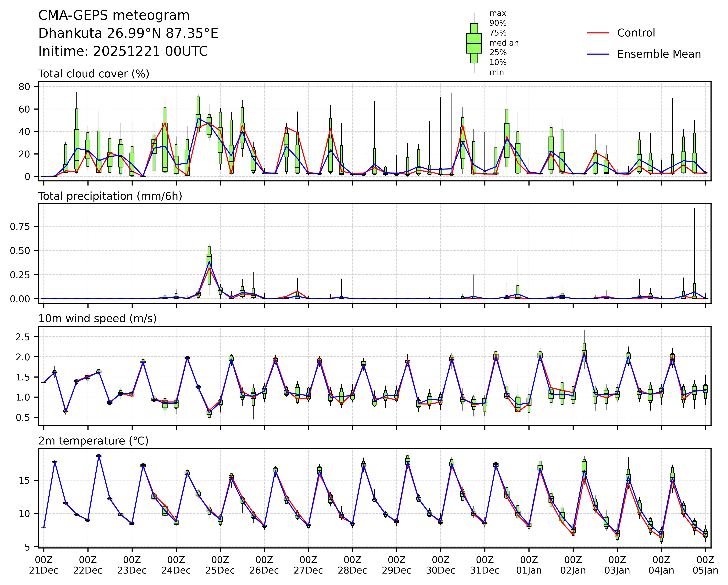This screenshot has width=728, height=585.
Task: Click the 'max' label in boxplot legend
Action: (x=498, y=14)
